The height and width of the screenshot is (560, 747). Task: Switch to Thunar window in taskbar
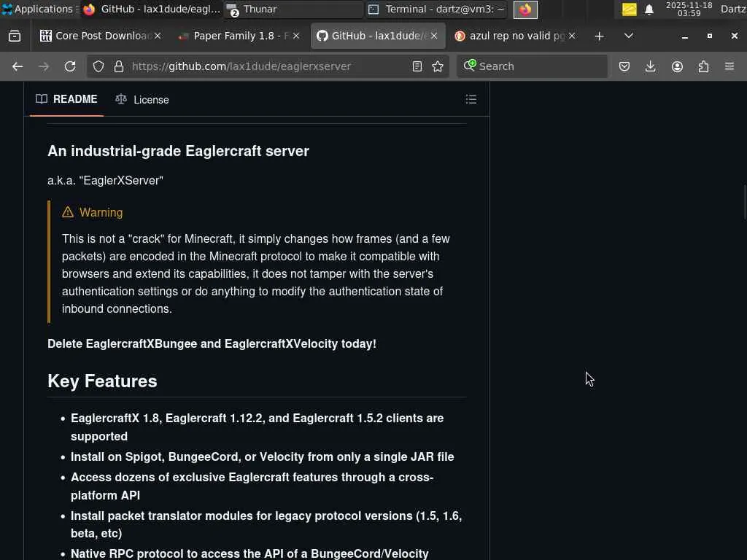click(293, 9)
